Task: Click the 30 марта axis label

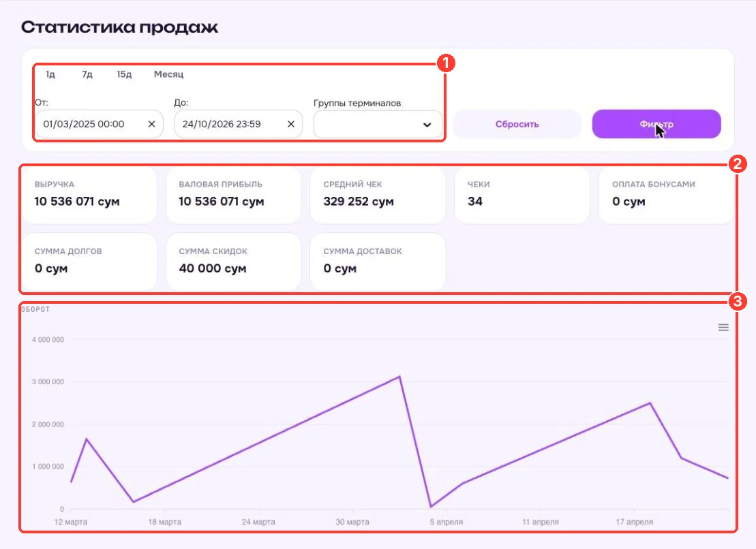Action: (x=352, y=522)
